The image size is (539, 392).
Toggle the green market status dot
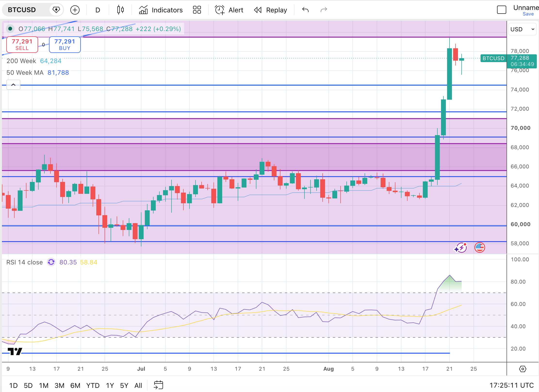pos(10,29)
